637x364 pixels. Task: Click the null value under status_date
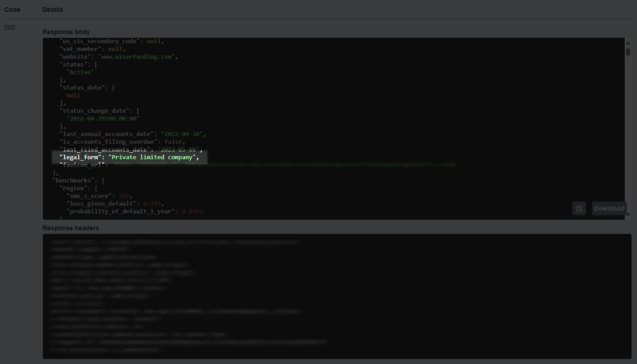[x=73, y=96]
